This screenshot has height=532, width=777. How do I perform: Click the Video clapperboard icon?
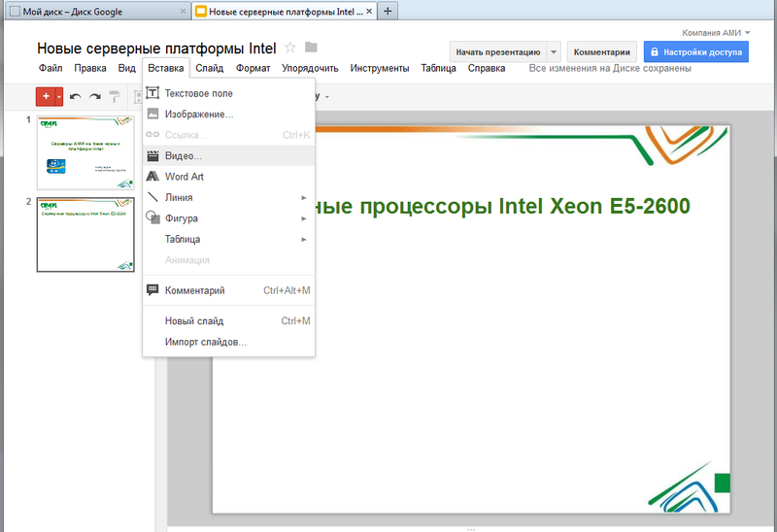152,155
